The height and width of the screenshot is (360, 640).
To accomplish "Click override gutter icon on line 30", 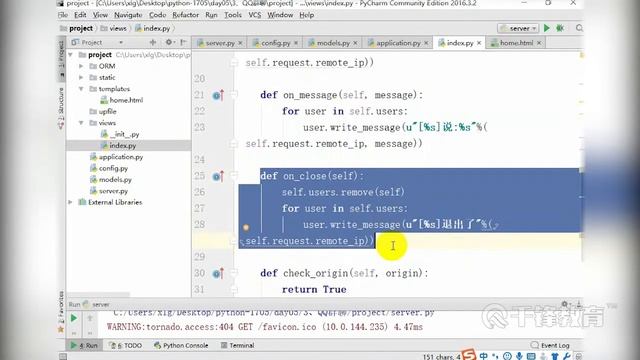I will tap(218, 273).
